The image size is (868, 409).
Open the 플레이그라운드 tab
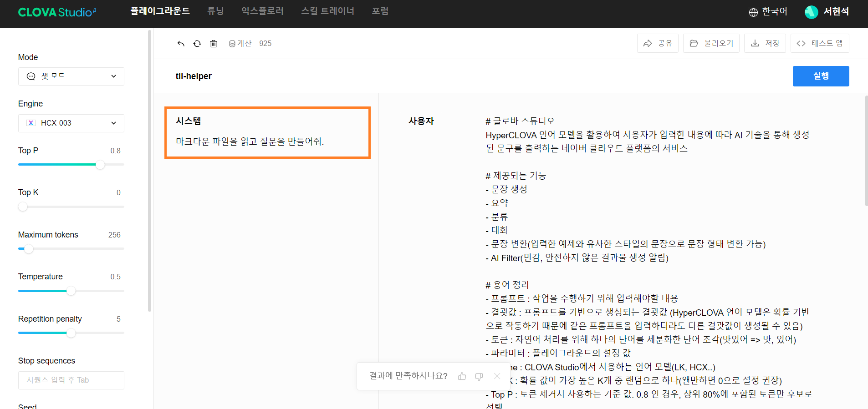coord(160,11)
